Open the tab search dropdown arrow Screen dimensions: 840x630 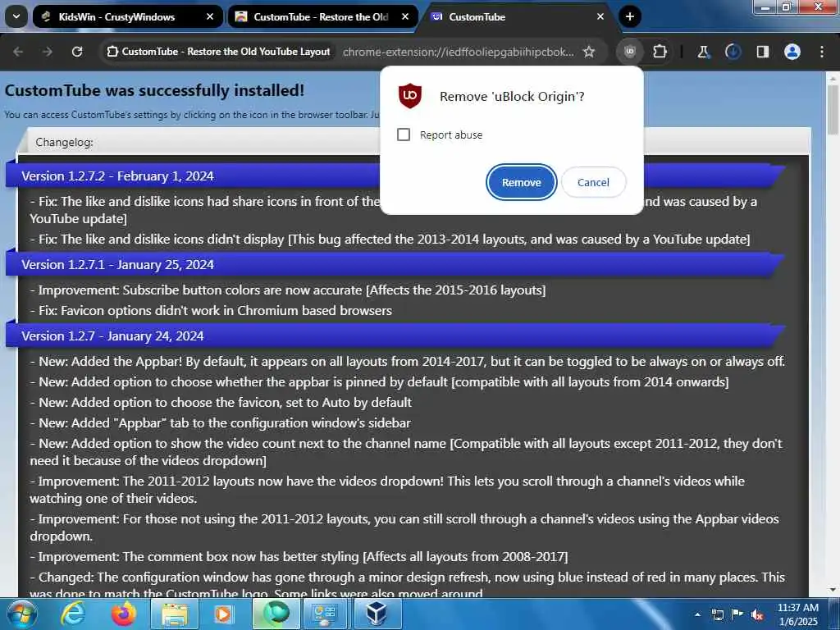(x=16, y=16)
